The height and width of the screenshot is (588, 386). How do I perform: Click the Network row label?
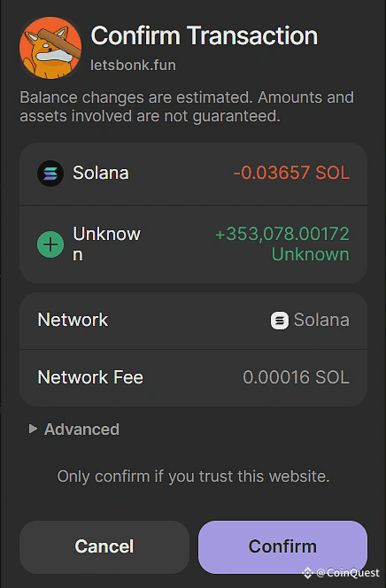click(73, 320)
